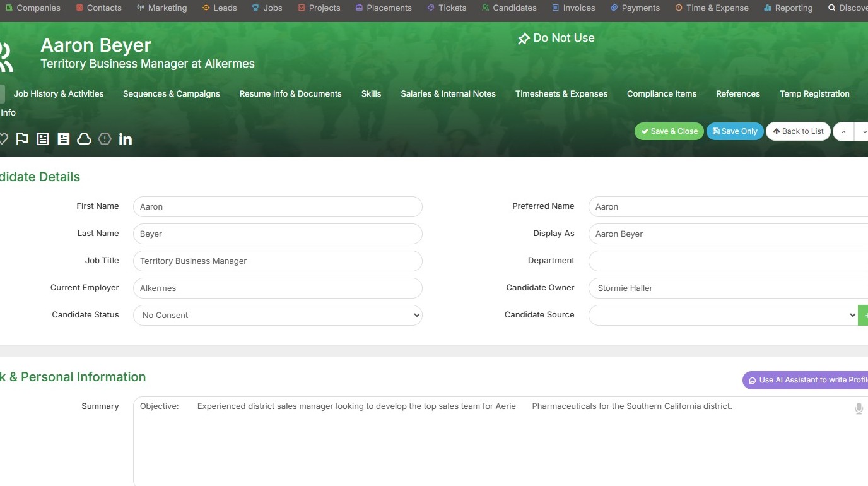Click the outlined document icon
868x486 pixels.
(x=43, y=139)
